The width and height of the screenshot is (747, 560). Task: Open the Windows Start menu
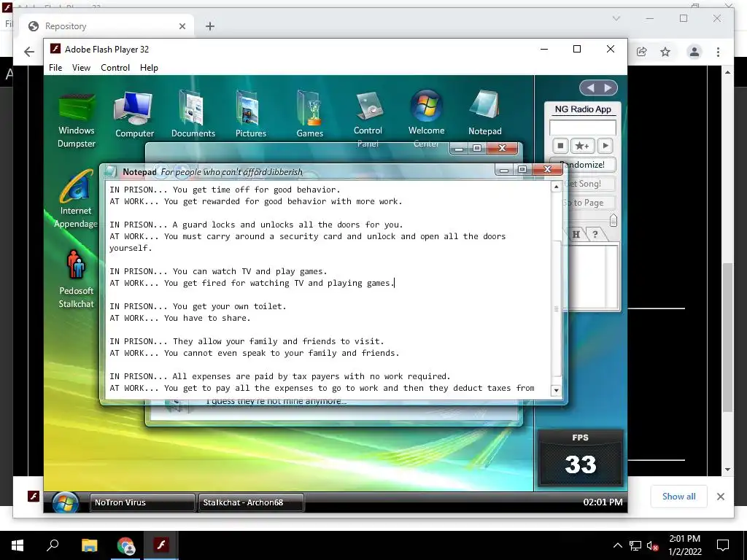click(18, 545)
